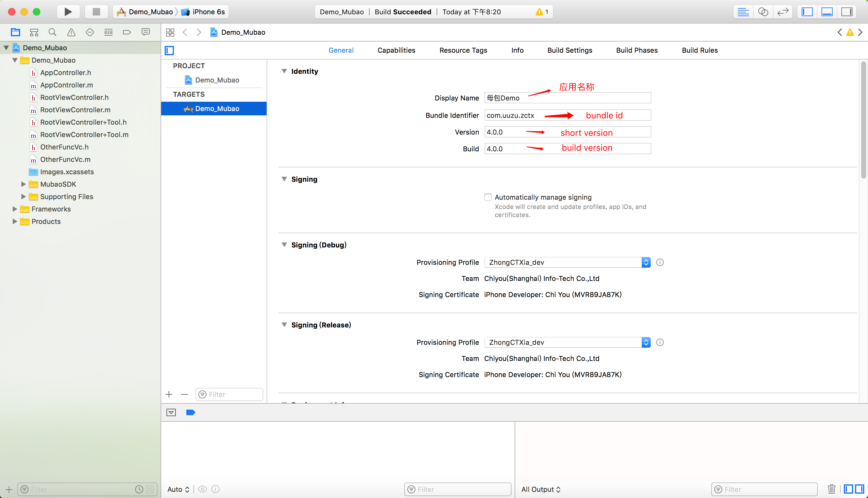The image size is (868, 498).
Task: Show related items grid icon
Action: pyautogui.click(x=170, y=32)
